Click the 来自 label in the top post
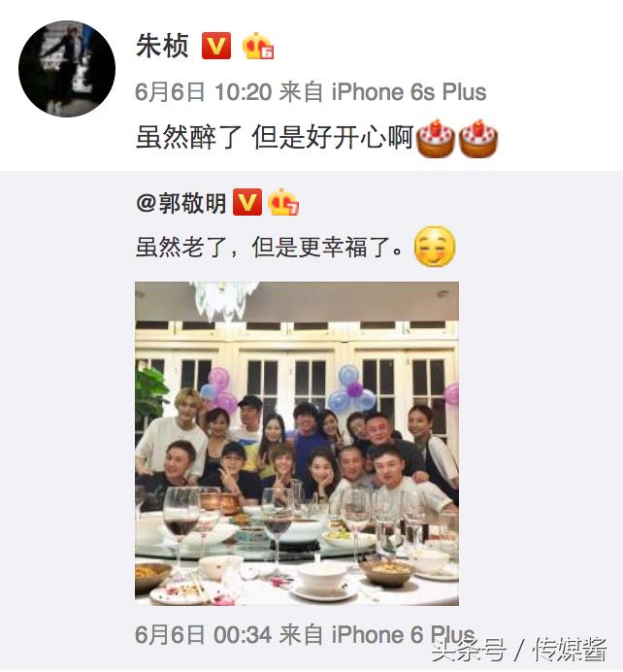Screen dimensions: 623x672 coord(301,92)
